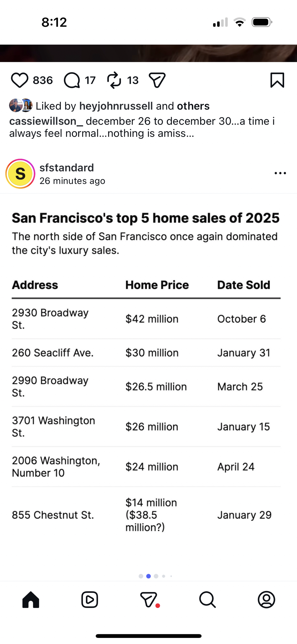Screen dimensions: 297x644
Task: Open direct messages tab
Action: tap(149, 600)
